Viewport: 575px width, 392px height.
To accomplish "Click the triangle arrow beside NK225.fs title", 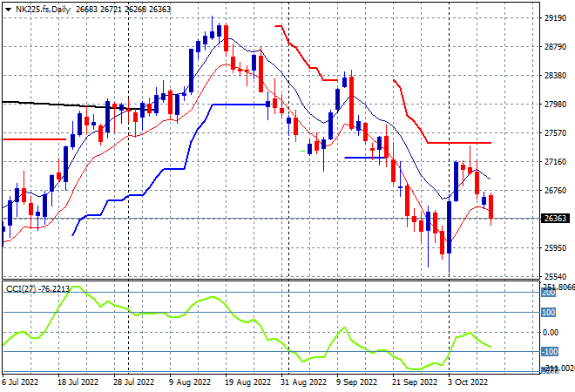I will 8,10.
